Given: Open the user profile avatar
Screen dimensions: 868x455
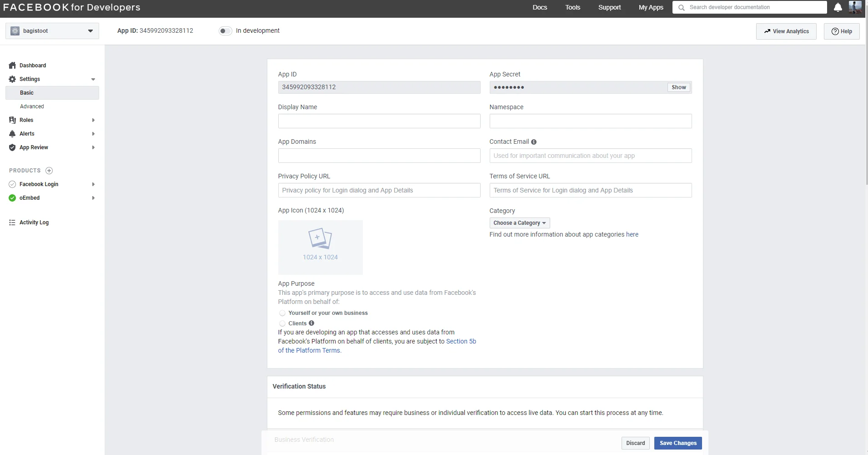Looking at the screenshot, I should coord(855,7).
